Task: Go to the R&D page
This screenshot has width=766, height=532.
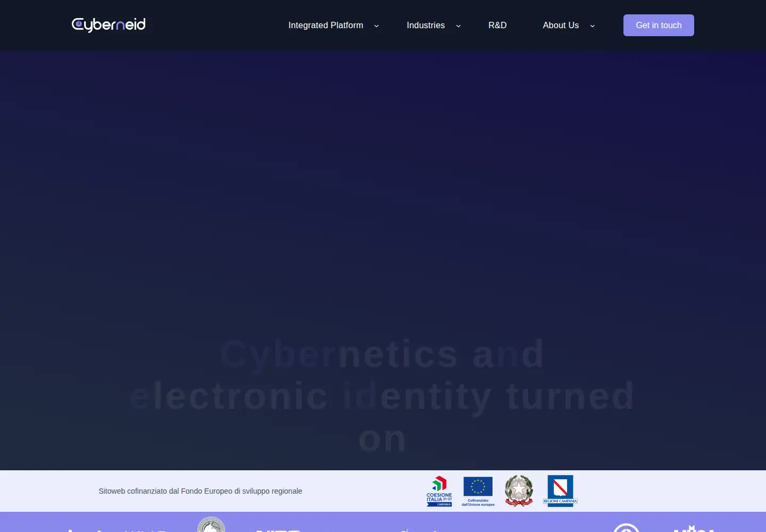Action: [497, 26]
